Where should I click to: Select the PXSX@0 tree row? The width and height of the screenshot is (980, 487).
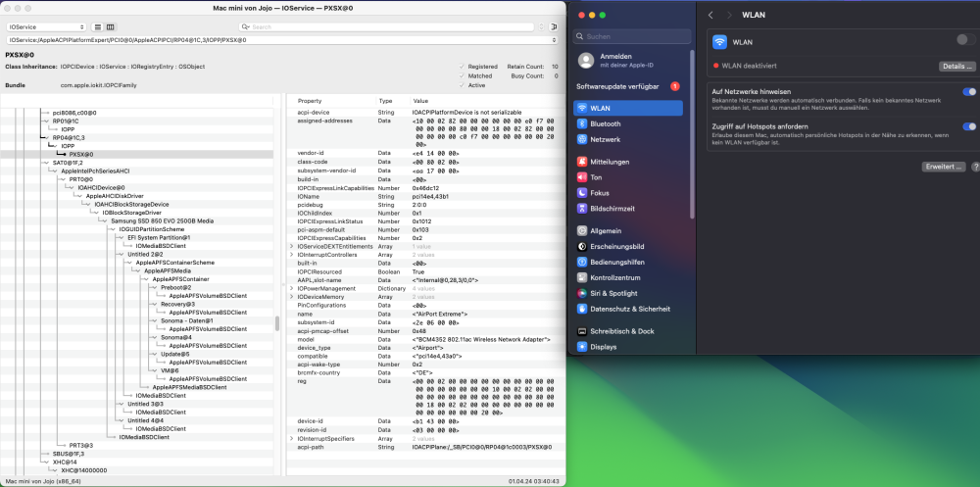136,155
